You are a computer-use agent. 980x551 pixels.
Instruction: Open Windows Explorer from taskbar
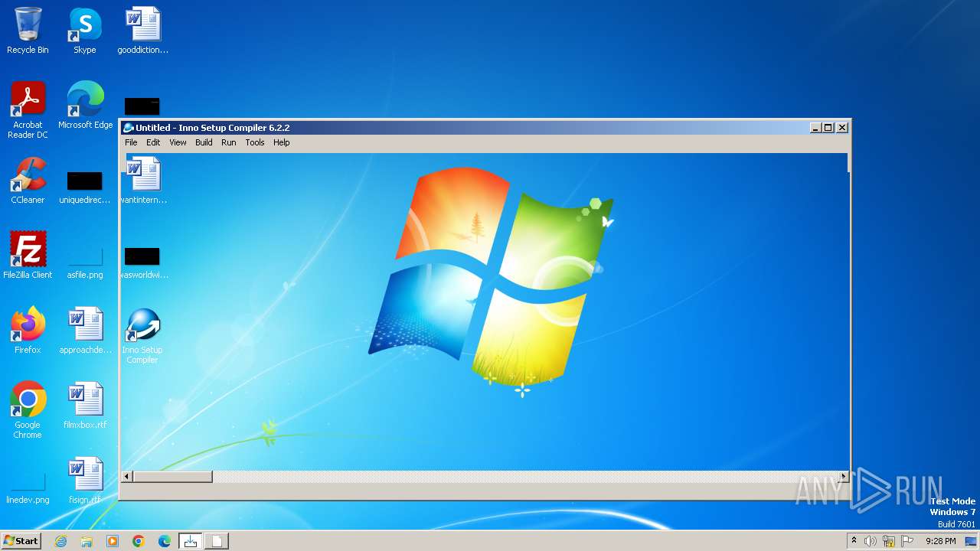[x=87, y=541]
